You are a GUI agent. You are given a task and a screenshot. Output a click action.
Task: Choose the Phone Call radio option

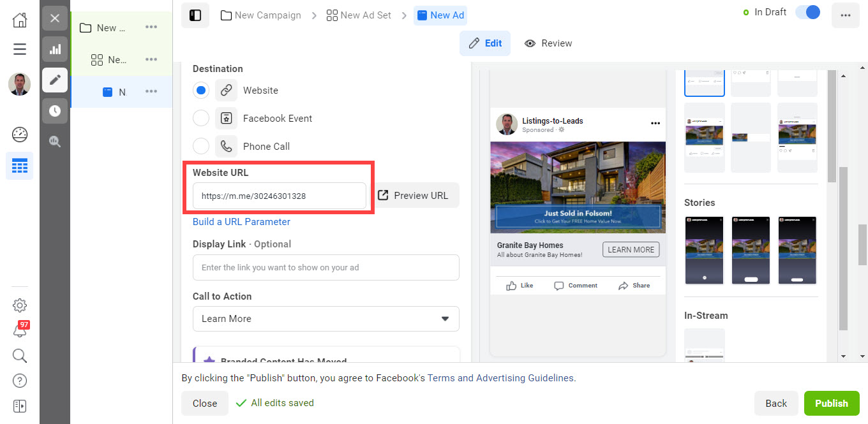click(201, 147)
